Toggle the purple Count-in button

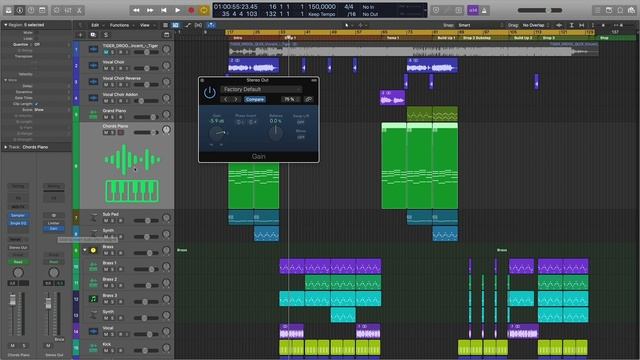473,10
